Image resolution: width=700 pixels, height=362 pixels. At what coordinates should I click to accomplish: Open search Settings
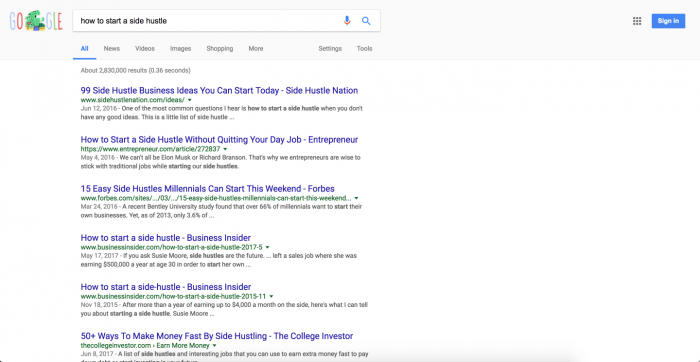click(x=330, y=49)
